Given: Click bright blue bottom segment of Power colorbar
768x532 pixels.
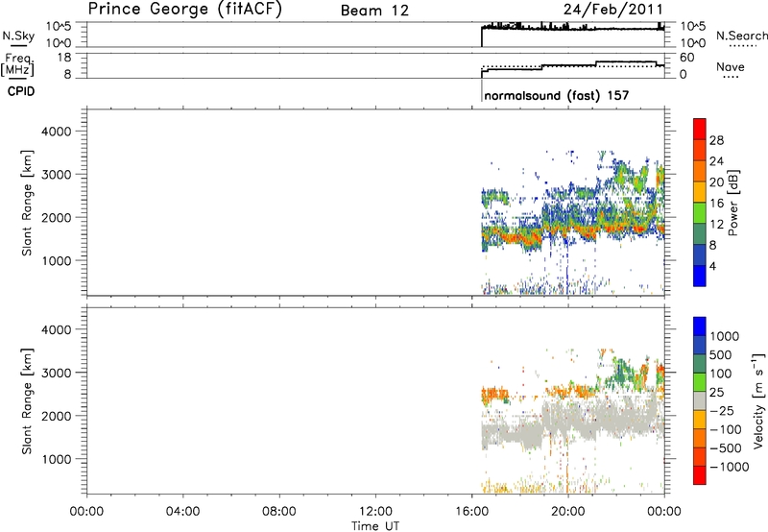Looking at the screenshot, I should tap(700, 276).
